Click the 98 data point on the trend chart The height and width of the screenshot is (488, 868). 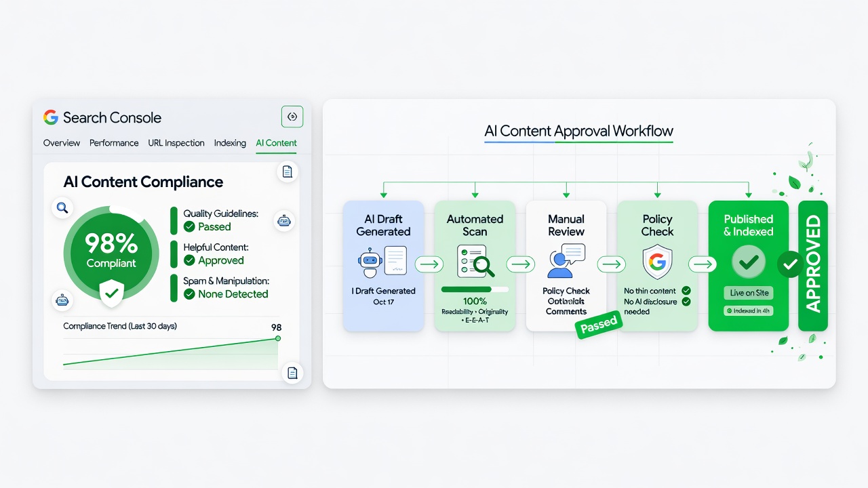[x=278, y=338]
